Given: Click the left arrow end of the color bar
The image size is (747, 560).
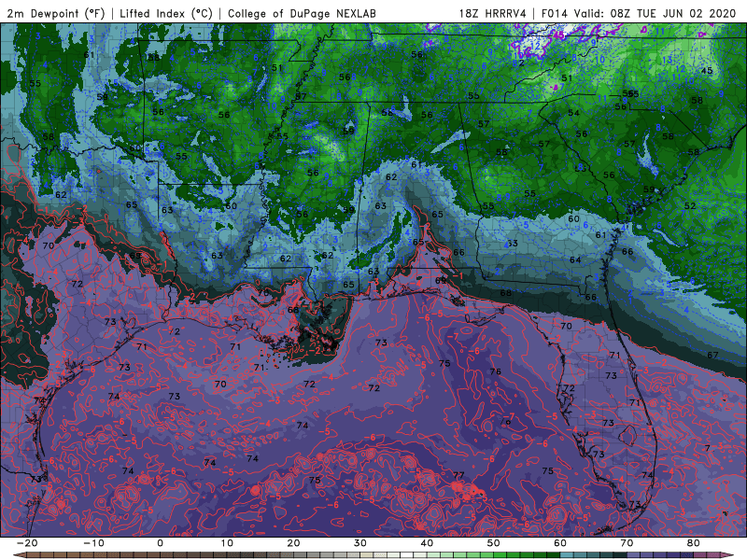Looking at the screenshot, I should point(19,555).
